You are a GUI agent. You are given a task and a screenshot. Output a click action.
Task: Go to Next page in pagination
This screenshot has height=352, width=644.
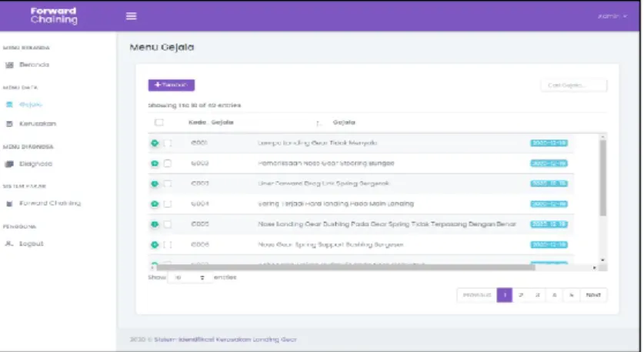[593, 295]
